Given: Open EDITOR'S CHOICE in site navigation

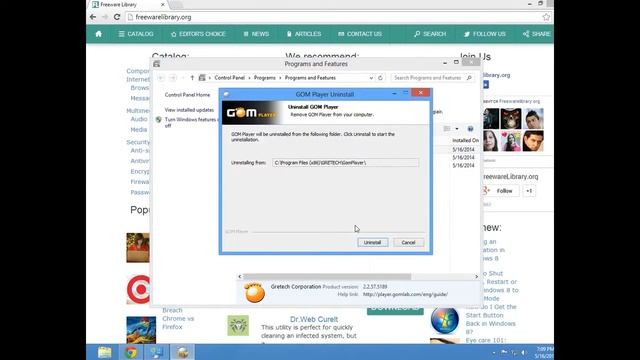Looking at the screenshot, I should (198, 34).
